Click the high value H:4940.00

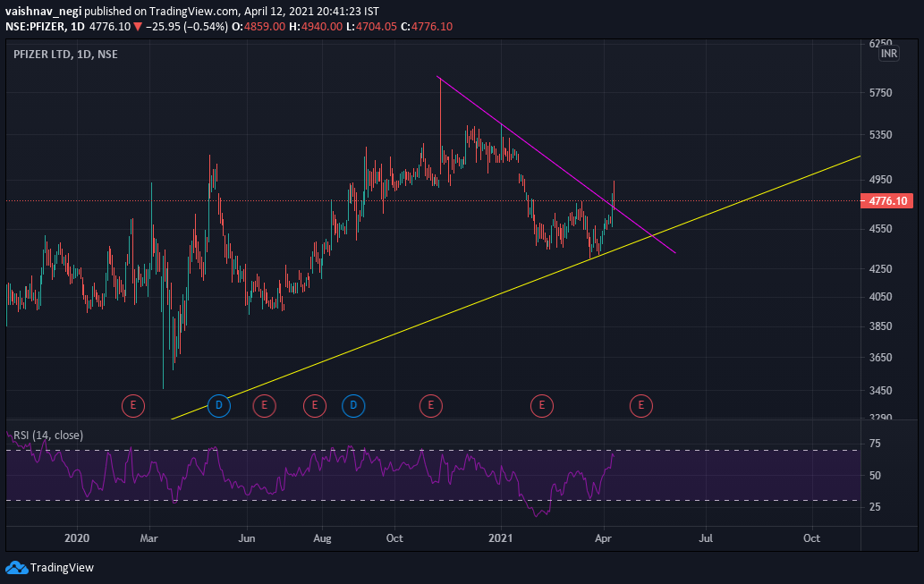[x=315, y=27]
